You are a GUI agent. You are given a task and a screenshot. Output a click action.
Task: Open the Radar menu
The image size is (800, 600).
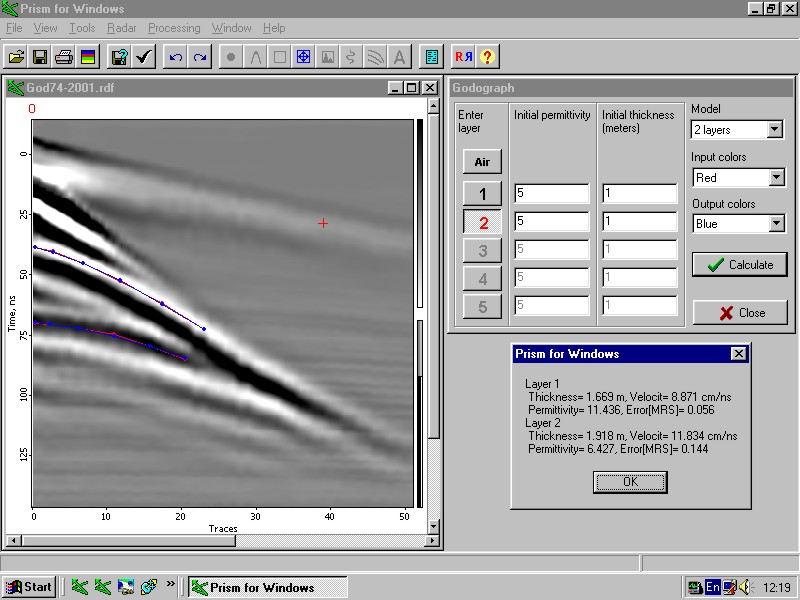[x=121, y=28]
